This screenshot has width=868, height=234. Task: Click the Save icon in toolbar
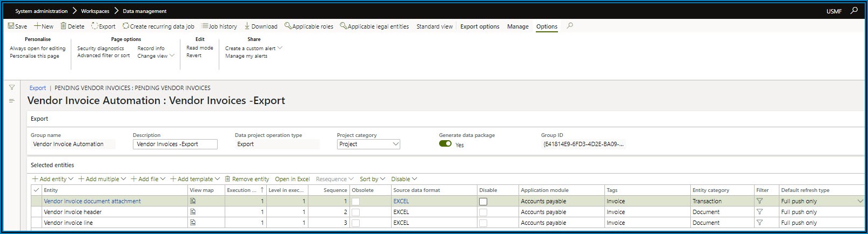[x=11, y=26]
